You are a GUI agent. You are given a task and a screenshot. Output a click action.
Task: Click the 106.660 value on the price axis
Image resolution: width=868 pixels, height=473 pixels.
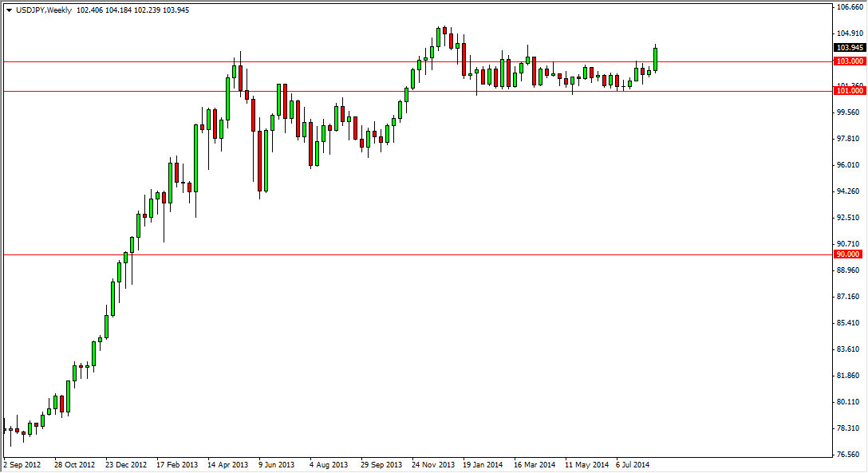click(x=849, y=6)
